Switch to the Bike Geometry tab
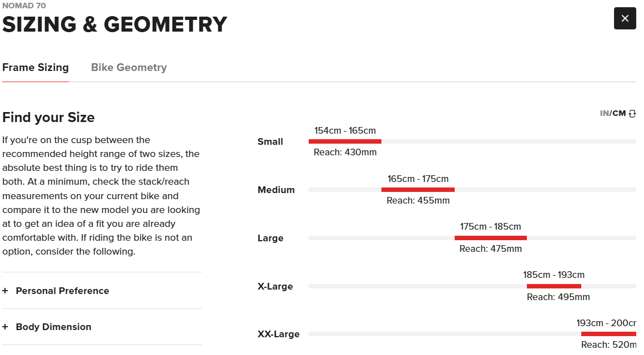The width and height of the screenshot is (644, 355). click(129, 68)
